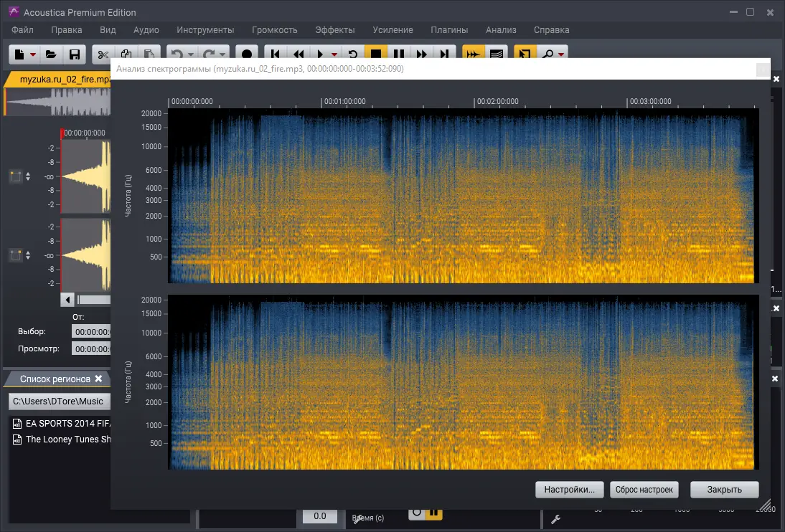This screenshot has width=785, height=532.
Task: Open the wrench settings icon in the bottom-right panel
Action: tap(555, 520)
